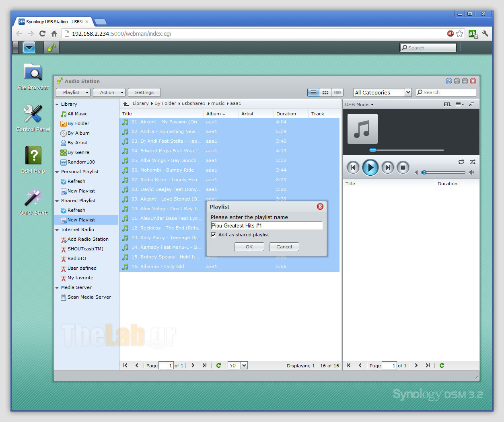Open the Playlist dropdown menu
The image size is (504, 422).
point(73,92)
